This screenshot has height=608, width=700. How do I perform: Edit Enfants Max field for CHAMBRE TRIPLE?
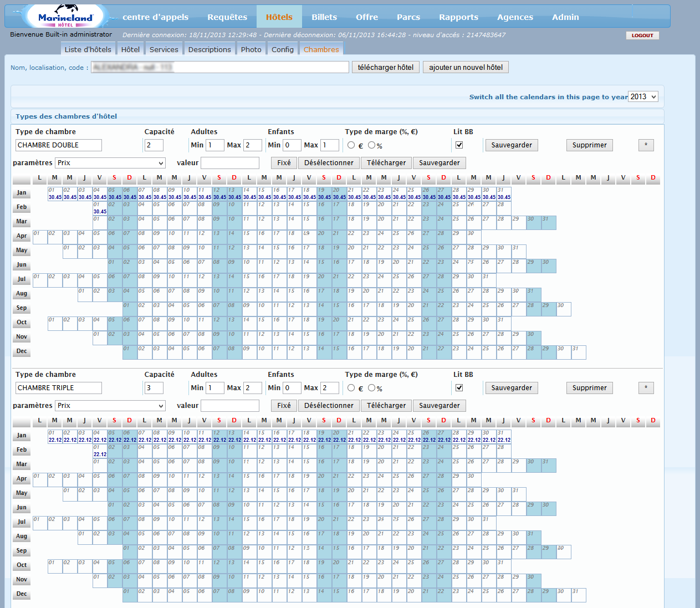coord(330,388)
